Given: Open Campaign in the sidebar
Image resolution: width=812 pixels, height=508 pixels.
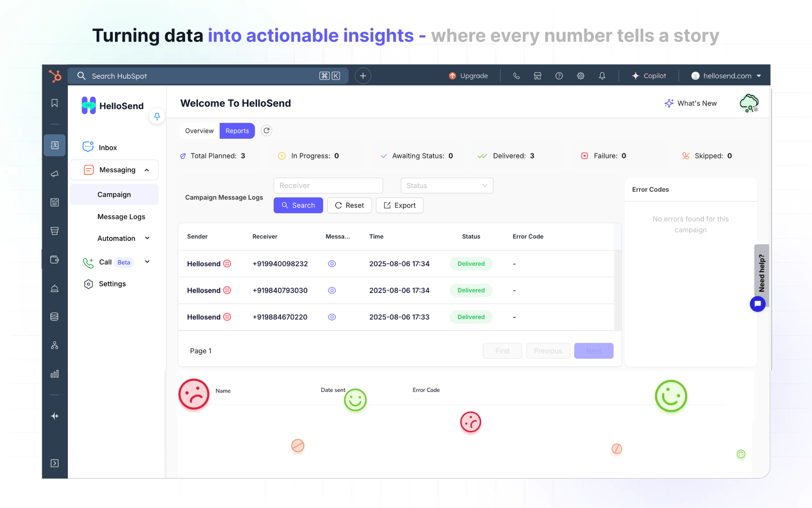Looking at the screenshot, I should (x=114, y=194).
